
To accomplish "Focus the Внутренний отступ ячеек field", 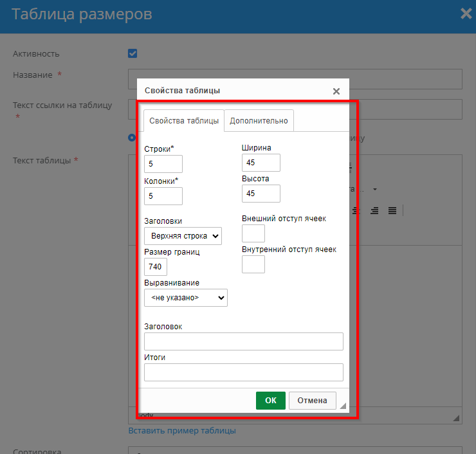I will [253, 264].
